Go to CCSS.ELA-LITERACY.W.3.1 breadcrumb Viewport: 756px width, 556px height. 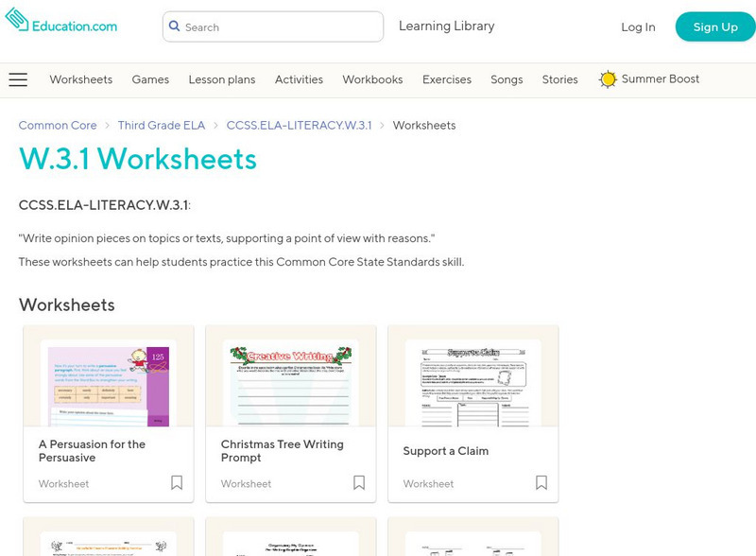pyautogui.click(x=299, y=126)
